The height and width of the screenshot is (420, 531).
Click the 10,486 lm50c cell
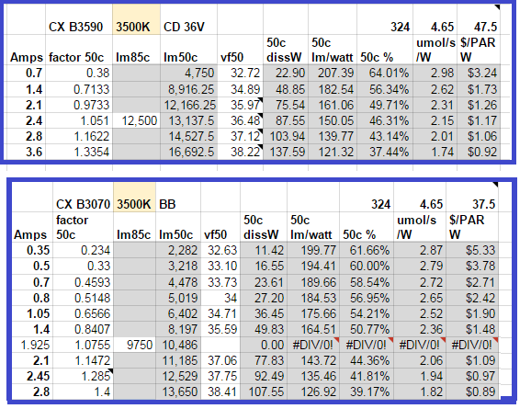coord(178,345)
